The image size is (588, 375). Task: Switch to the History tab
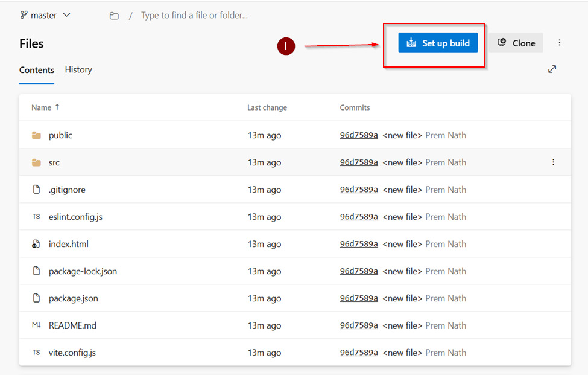tap(78, 70)
